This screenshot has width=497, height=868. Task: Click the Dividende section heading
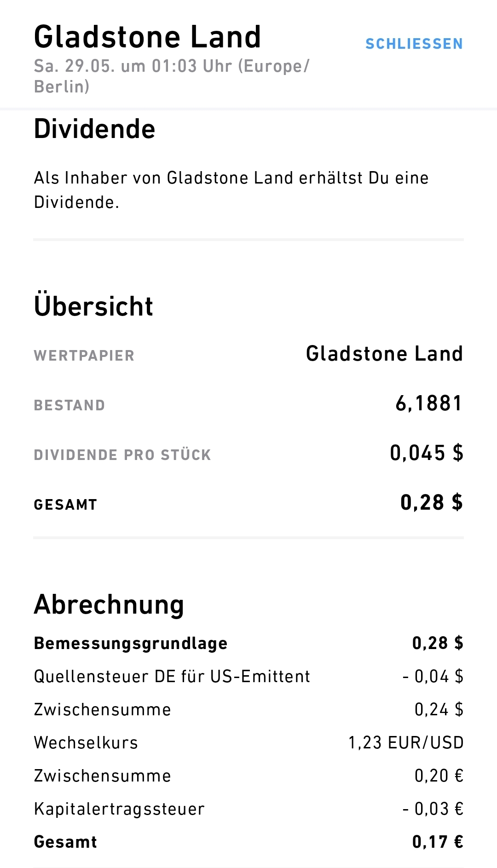pyautogui.click(x=94, y=129)
